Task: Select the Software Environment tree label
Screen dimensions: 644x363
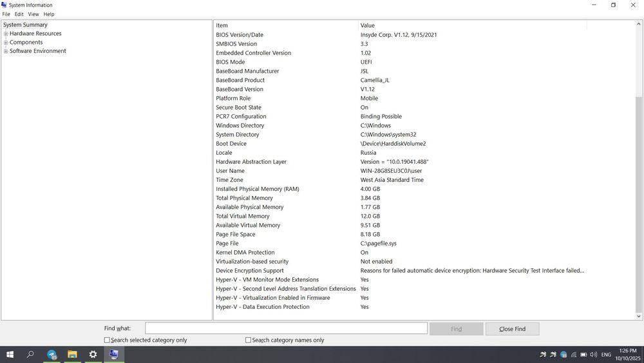Action: (38, 51)
